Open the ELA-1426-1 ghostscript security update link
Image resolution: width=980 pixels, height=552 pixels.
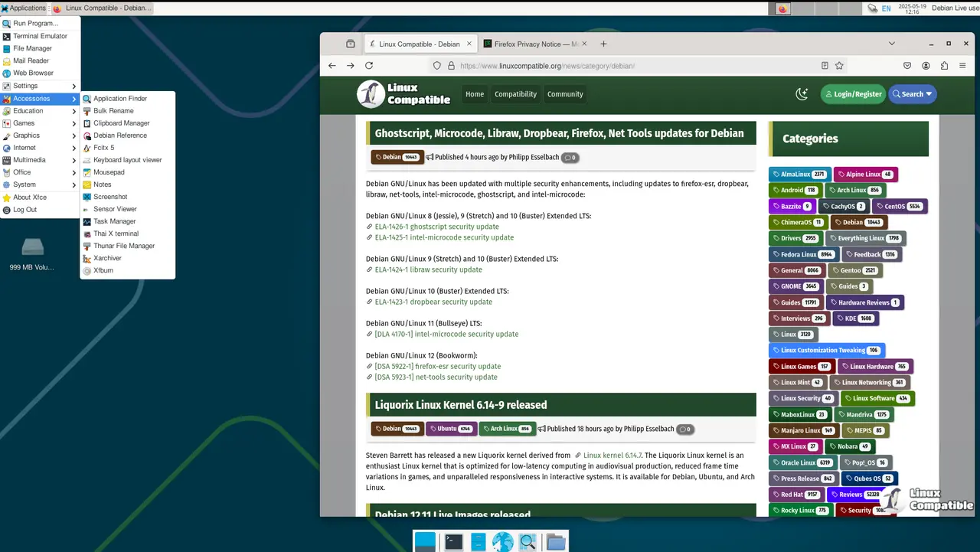point(436,226)
